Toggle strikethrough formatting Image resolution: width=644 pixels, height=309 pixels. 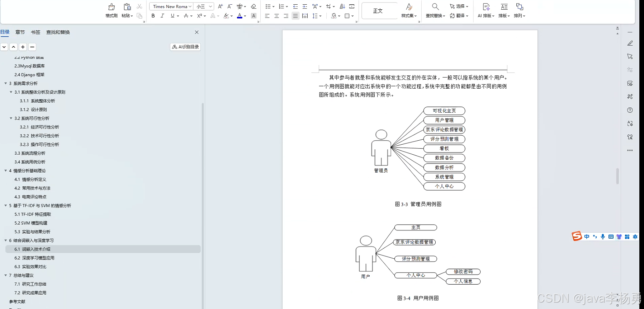tap(186, 16)
